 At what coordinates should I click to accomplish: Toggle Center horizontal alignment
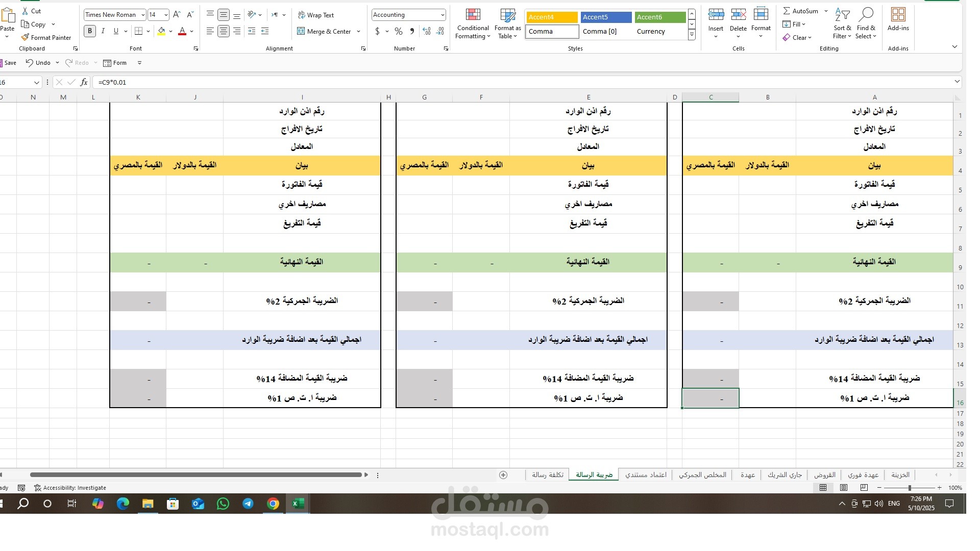[223, 31]
